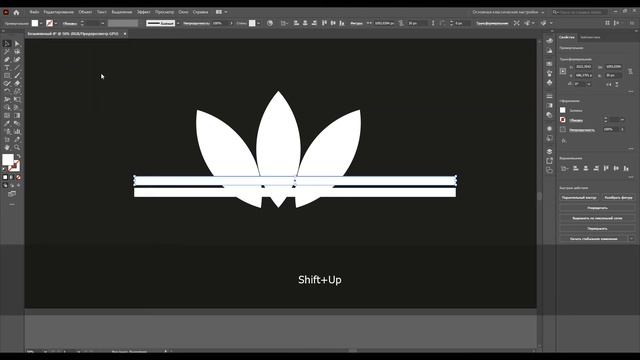
Task: Open the workspace switcher dropdown
Action: coord(509,12)
